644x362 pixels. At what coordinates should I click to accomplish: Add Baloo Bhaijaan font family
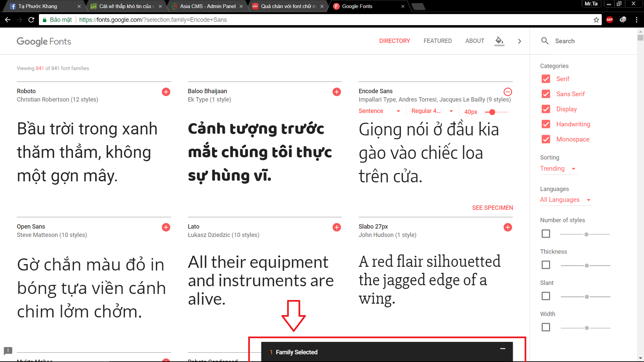[337, 92]
